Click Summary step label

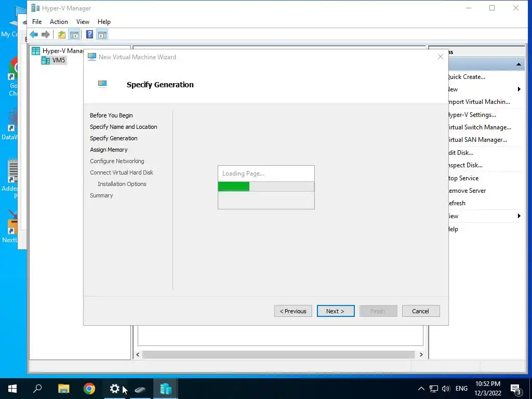tap(101, 195)
